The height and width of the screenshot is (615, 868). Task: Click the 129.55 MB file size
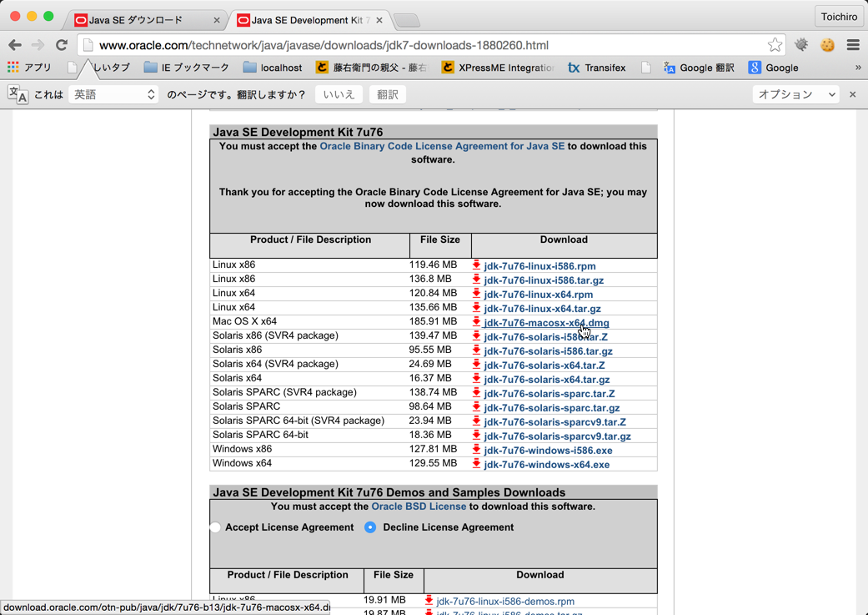coord(433,463)
